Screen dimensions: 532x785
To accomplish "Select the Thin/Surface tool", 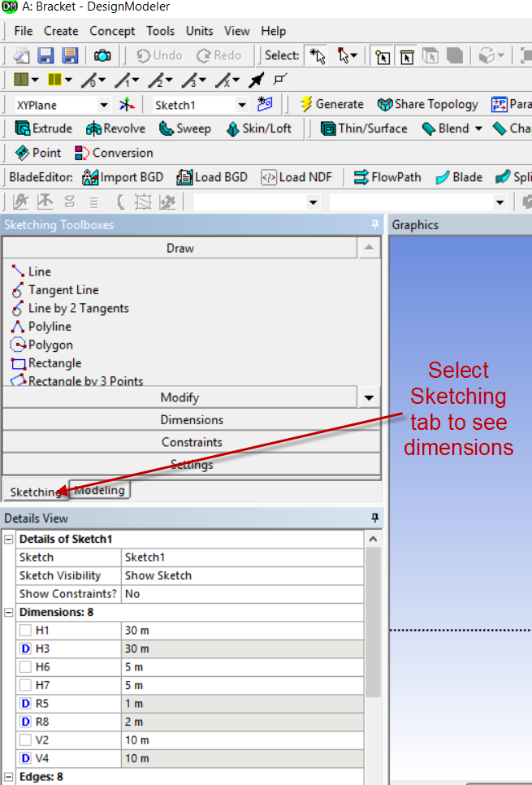I will pos(364,128).
